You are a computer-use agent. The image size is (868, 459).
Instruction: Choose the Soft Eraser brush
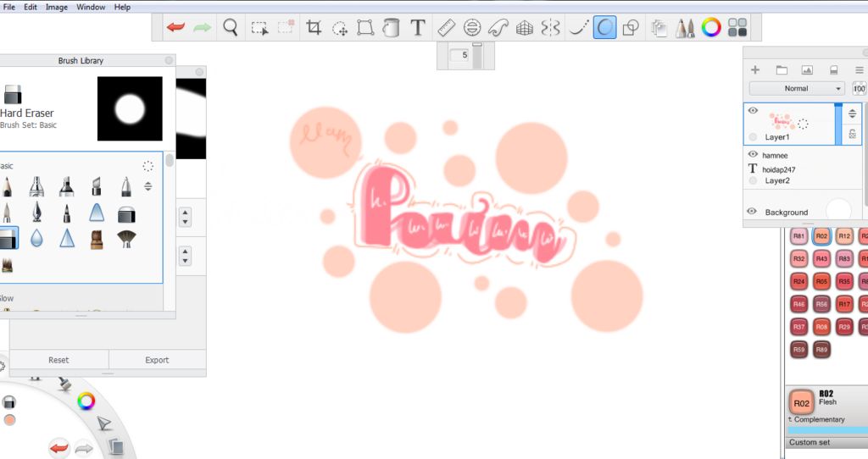[126, 214]
